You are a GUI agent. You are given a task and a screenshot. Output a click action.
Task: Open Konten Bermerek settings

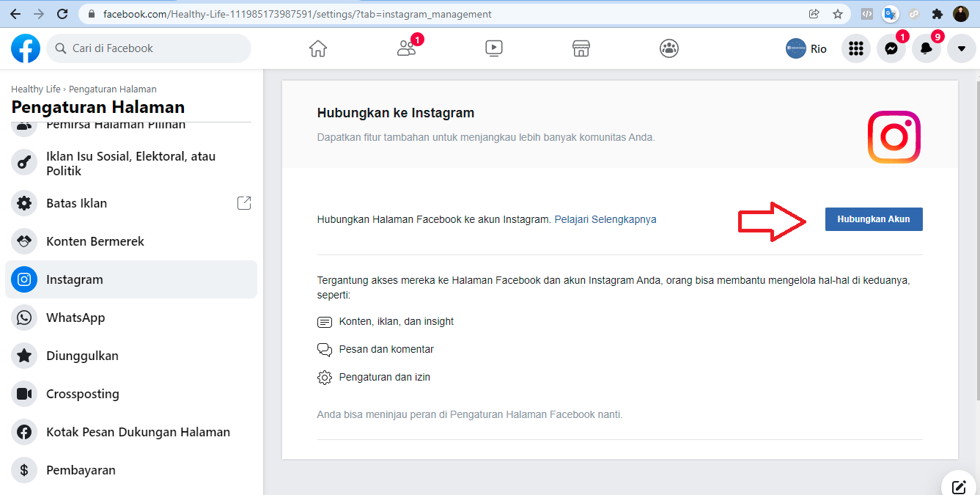pyautogui.click(x=131, y=241)
